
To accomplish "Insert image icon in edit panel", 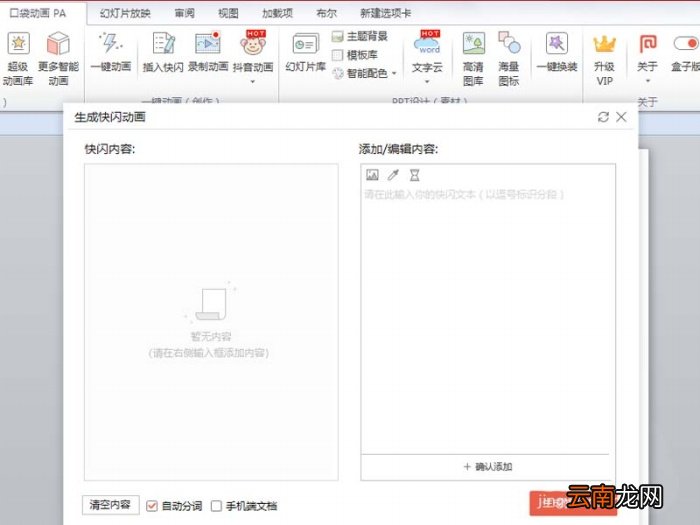I will point(372,175).
